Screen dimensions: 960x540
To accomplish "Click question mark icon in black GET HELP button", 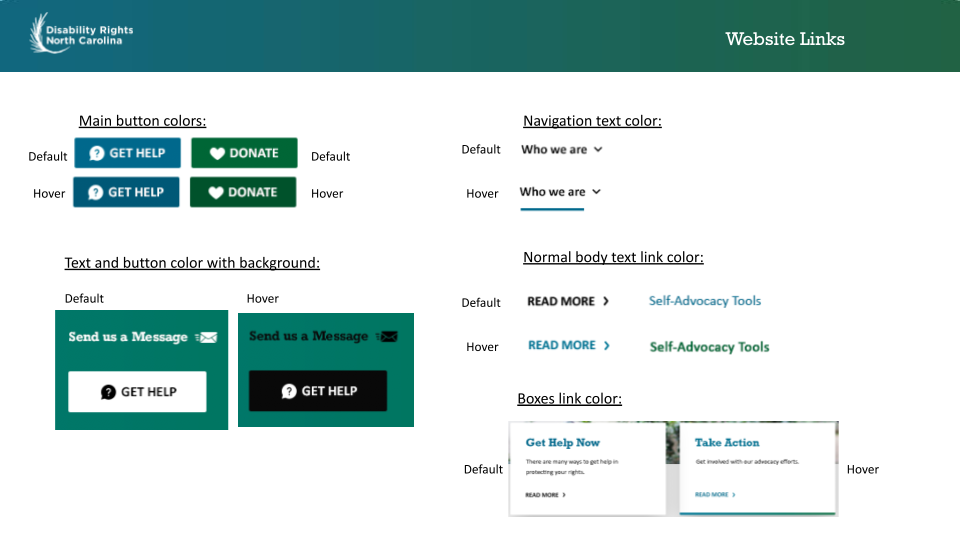I will click(x=289, y=391).
